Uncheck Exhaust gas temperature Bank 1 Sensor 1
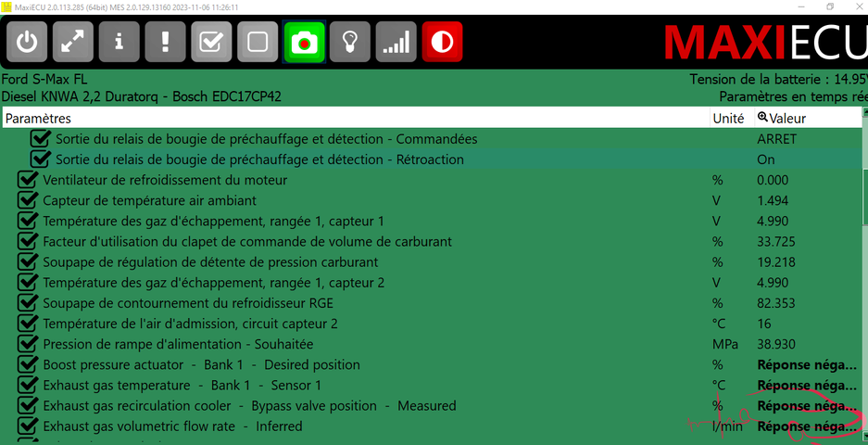Screen dimensions: 868x445 pyautogui.click(x=28, y=385)
